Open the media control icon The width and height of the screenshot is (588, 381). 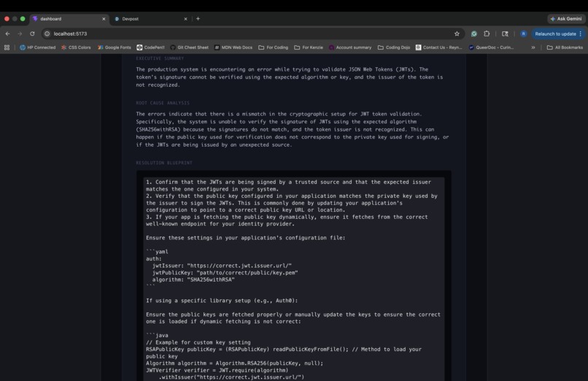click(x=505, y=34)
